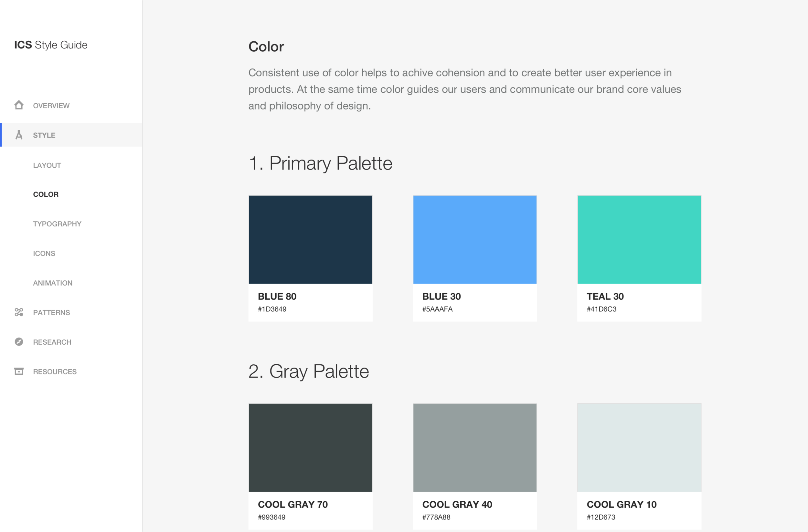This screenshot has width=808, height=532.
Task: Click the Resources archive box icon
Action: (19, 371)
